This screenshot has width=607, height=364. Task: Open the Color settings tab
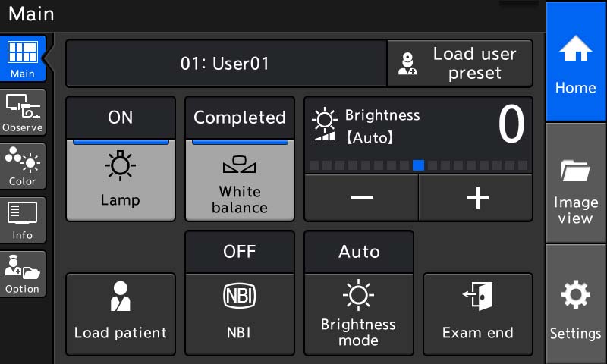pos(23,166)
